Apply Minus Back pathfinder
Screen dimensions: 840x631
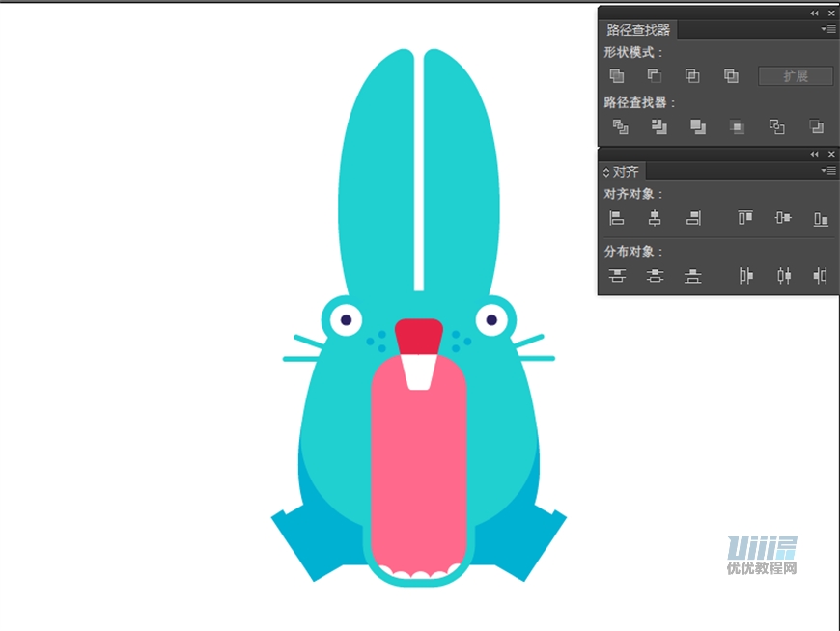click(x=816, y=126)
